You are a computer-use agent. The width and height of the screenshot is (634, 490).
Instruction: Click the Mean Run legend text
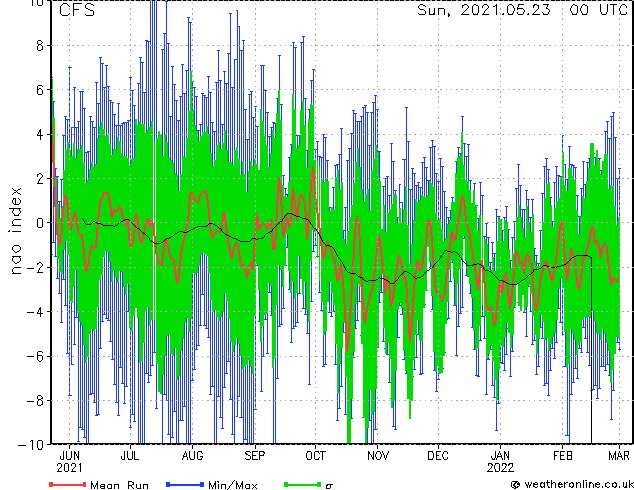[x=119, y=485]
